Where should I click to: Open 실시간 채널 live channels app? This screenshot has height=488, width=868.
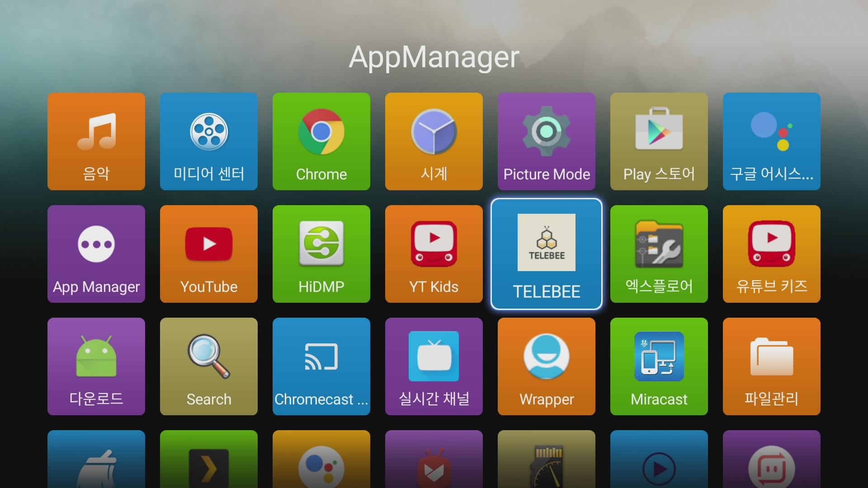click(434, 366)
